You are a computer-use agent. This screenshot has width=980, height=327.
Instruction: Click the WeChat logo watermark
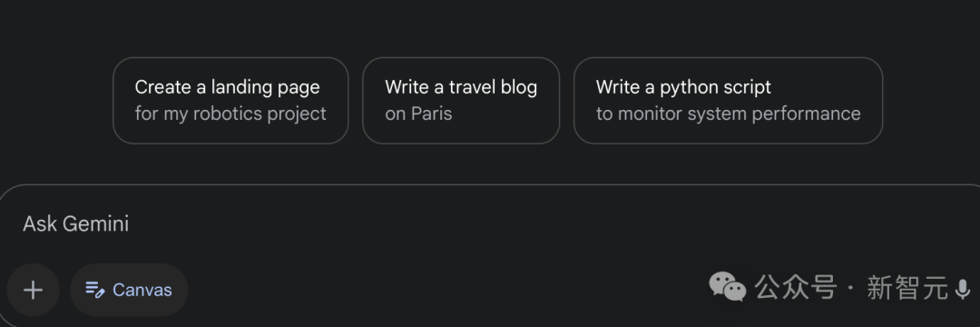728,287
